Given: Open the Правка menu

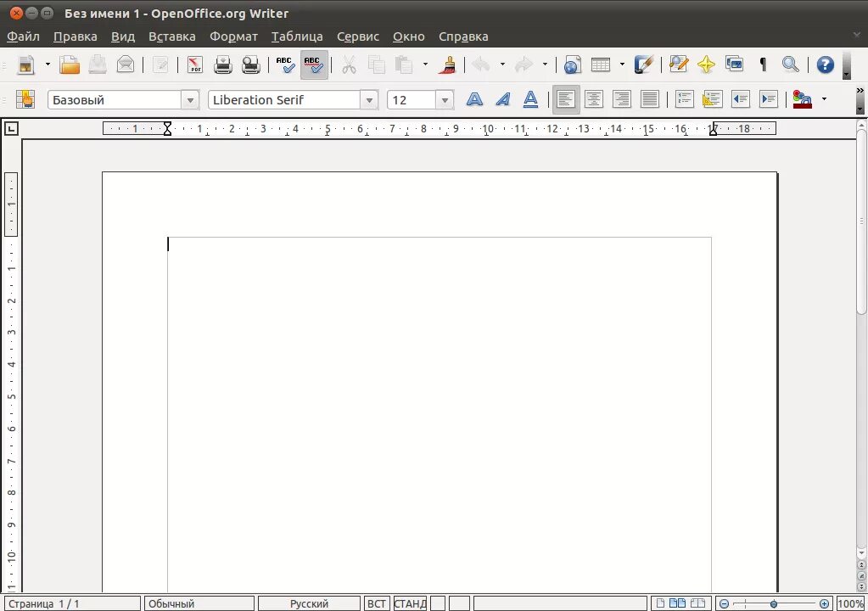Looking at the screenshot, I should click(76, 36).
